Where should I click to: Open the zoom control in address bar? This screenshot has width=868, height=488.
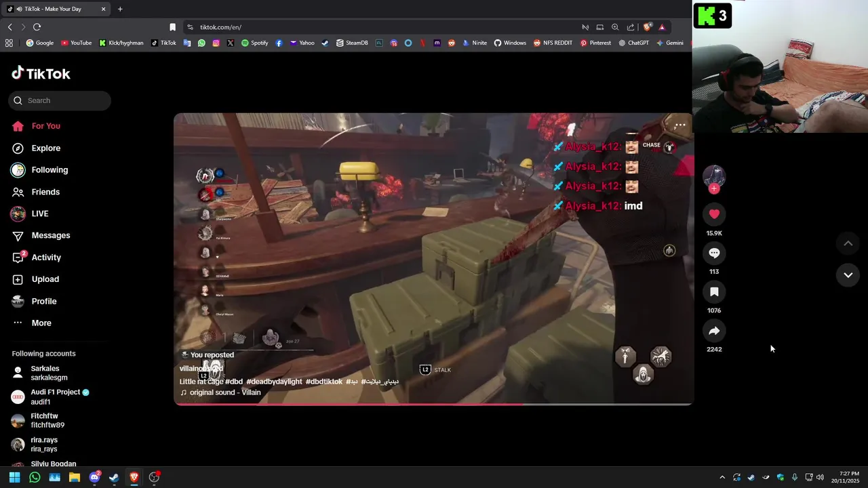pos(615,27)
